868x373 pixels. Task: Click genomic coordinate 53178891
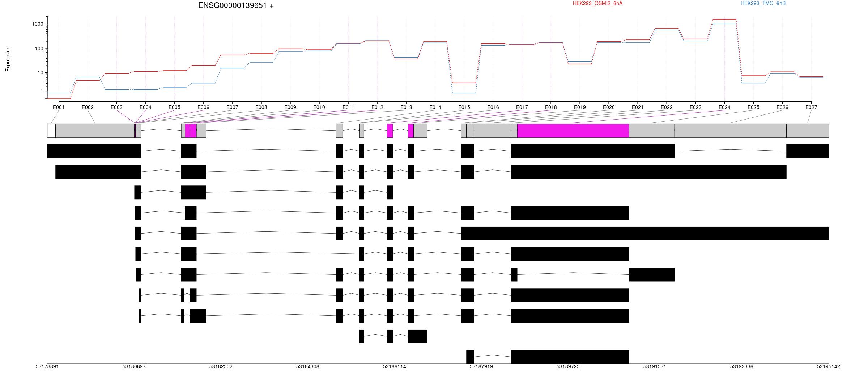tap(47, 366)
